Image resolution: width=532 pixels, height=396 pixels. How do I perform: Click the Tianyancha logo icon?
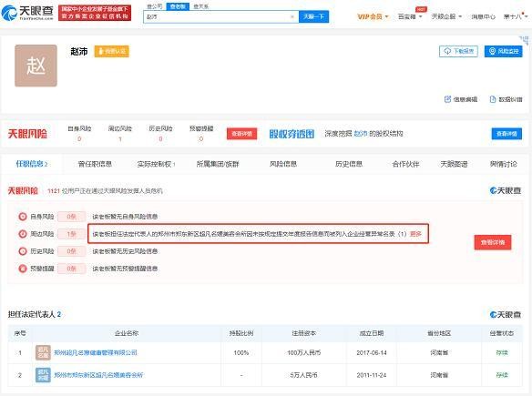pyautogui.click(x=9, y=13)
